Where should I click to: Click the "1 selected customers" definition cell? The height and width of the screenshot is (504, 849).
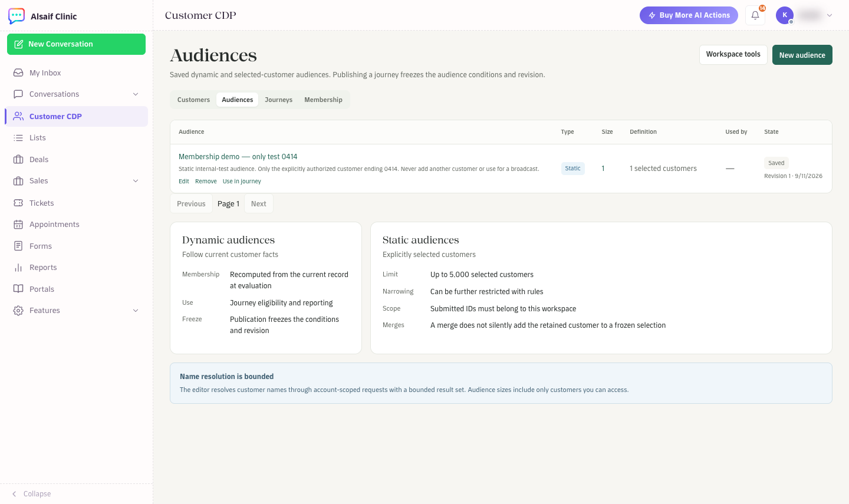coord(663,169)
